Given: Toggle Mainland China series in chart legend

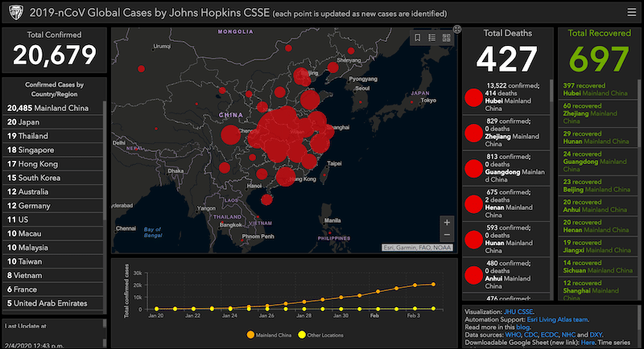Looking at the screenshot, I should [x=269, y=335].
